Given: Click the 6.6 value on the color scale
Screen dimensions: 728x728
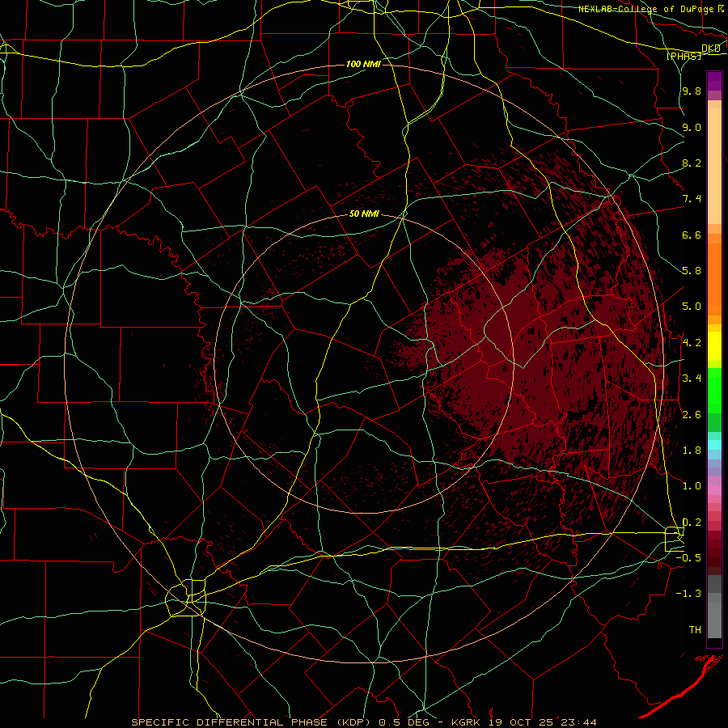Looking at the screenshot, I should coord(692,235).
